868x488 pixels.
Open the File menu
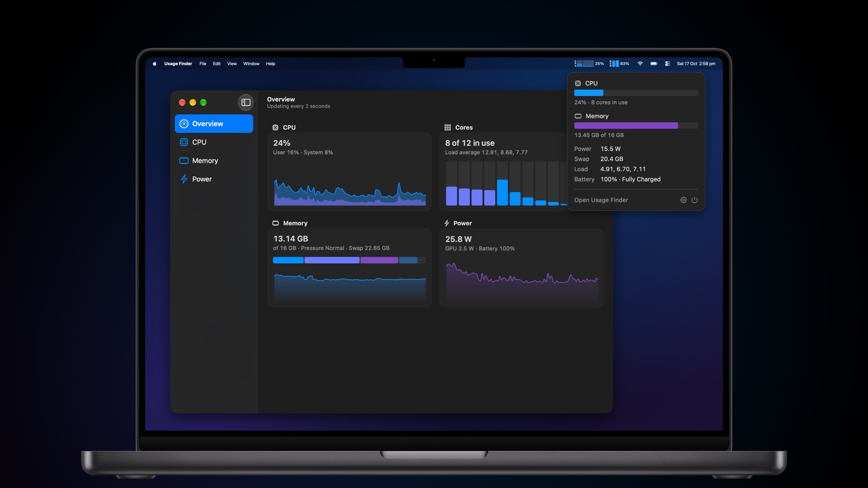pyautogui.click(x=203, y=64)
